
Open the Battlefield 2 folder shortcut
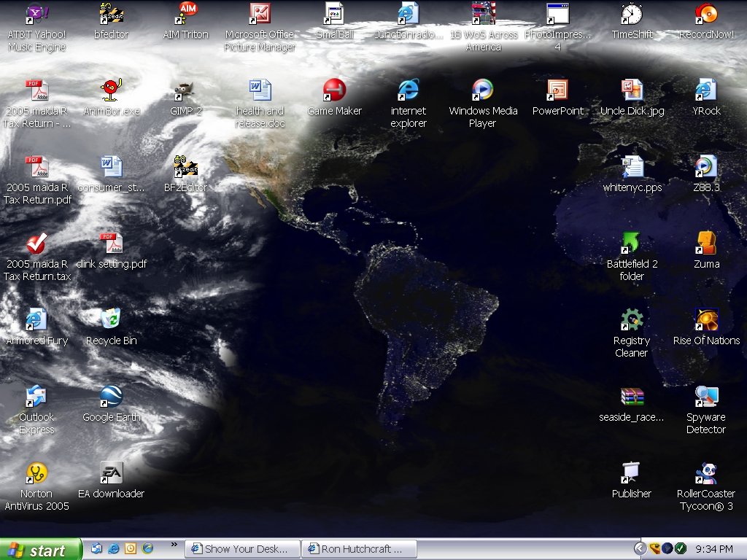coord(631,244)
